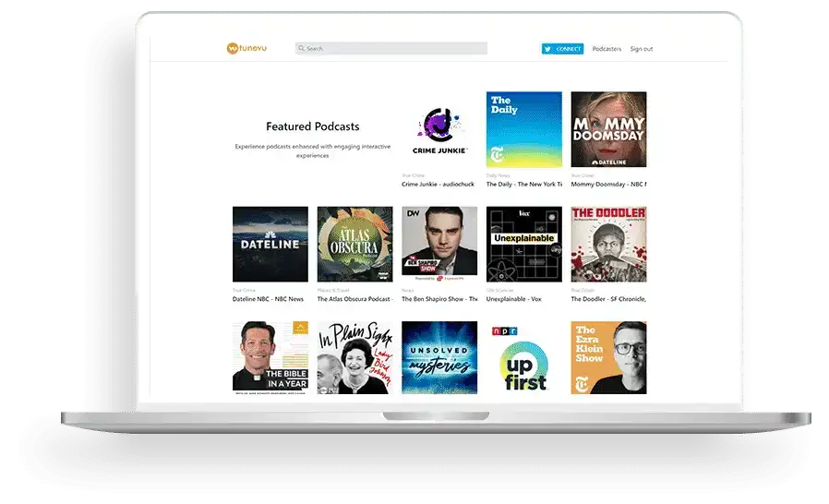
Task: Select The Daily podcast artwork
Action: [523, 129]
